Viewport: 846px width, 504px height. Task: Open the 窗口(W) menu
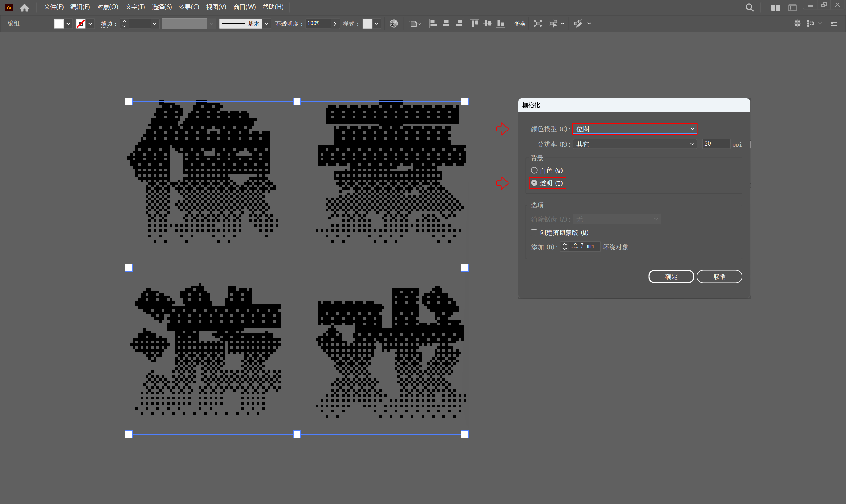coord(245,7)
